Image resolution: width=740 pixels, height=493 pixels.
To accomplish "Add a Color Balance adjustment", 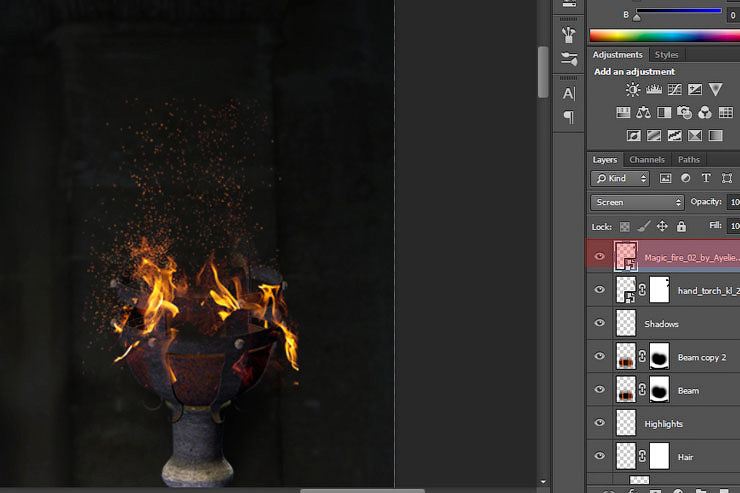I will (643, 113).
